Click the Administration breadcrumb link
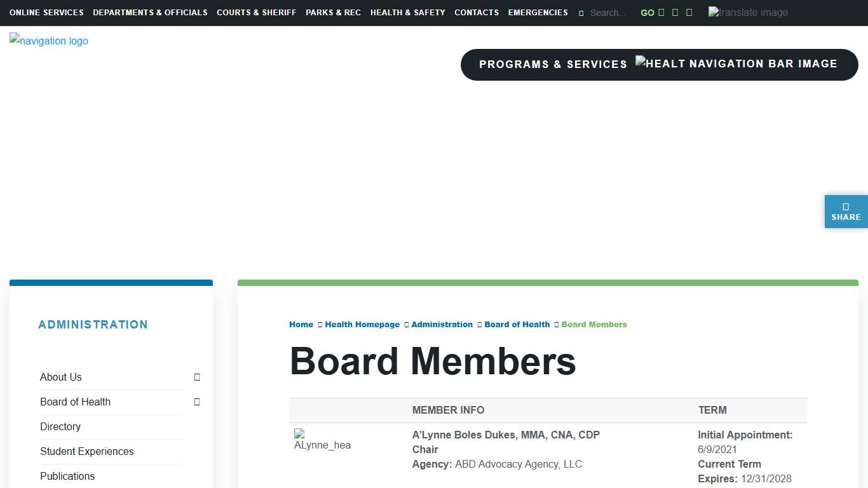Screen dimensions: 868x488 [442, 325]
